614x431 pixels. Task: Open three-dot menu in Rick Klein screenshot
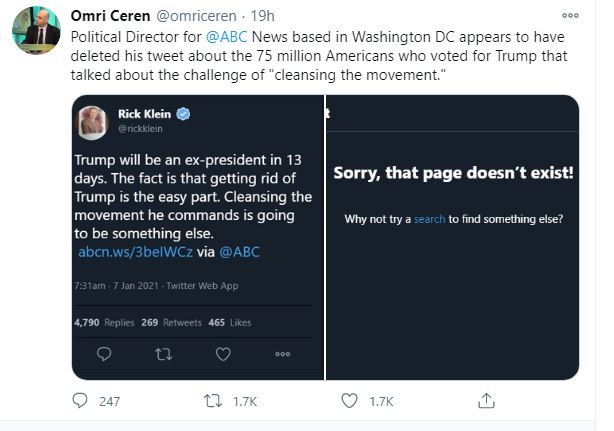(x=283, y=352)
